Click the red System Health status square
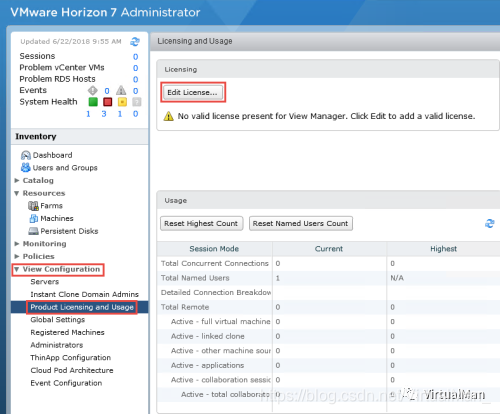The width and height of the screenshot is (500, 414). pyautogui.click(x=107, y=102)
